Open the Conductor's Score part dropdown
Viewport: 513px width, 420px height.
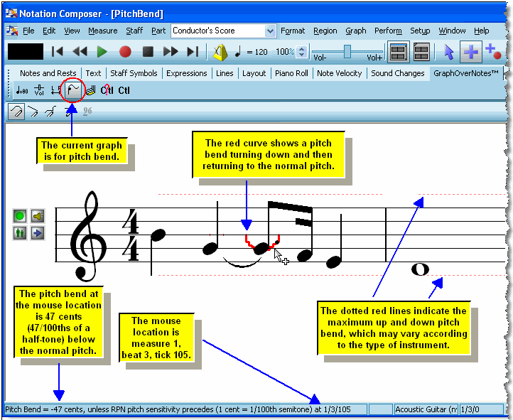[x=270, y=31]
